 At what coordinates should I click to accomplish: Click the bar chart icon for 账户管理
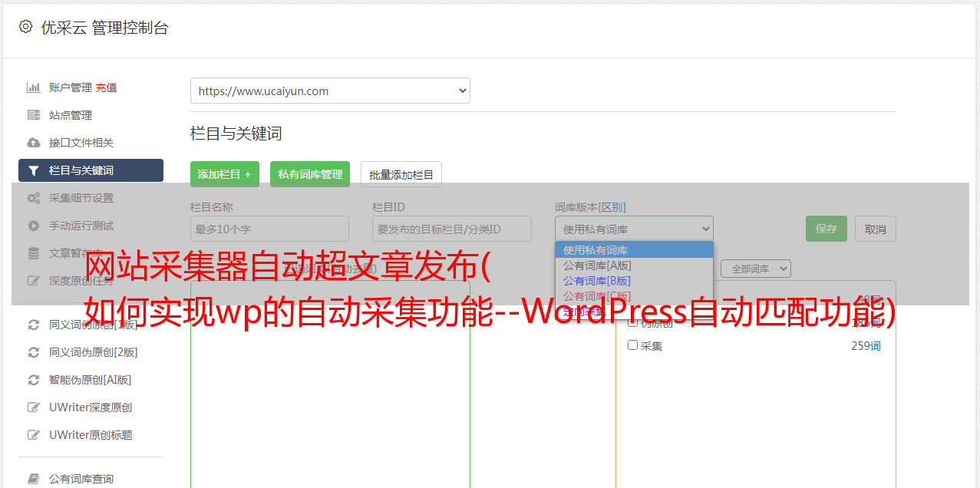coord(33,87)
